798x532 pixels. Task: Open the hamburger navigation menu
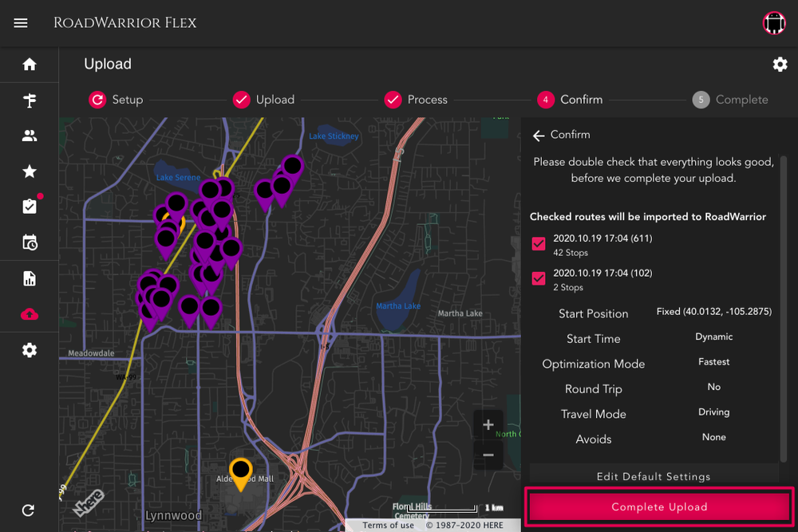point(21,23)
